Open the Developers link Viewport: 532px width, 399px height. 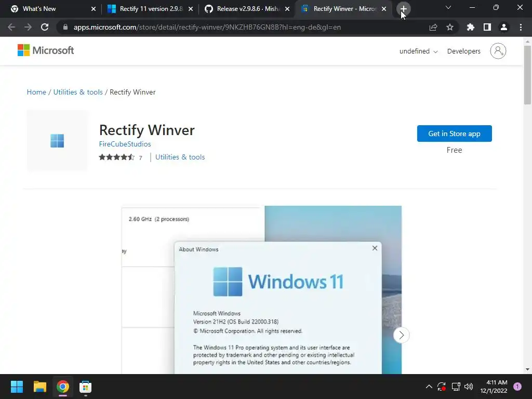[x=463, y=51]
